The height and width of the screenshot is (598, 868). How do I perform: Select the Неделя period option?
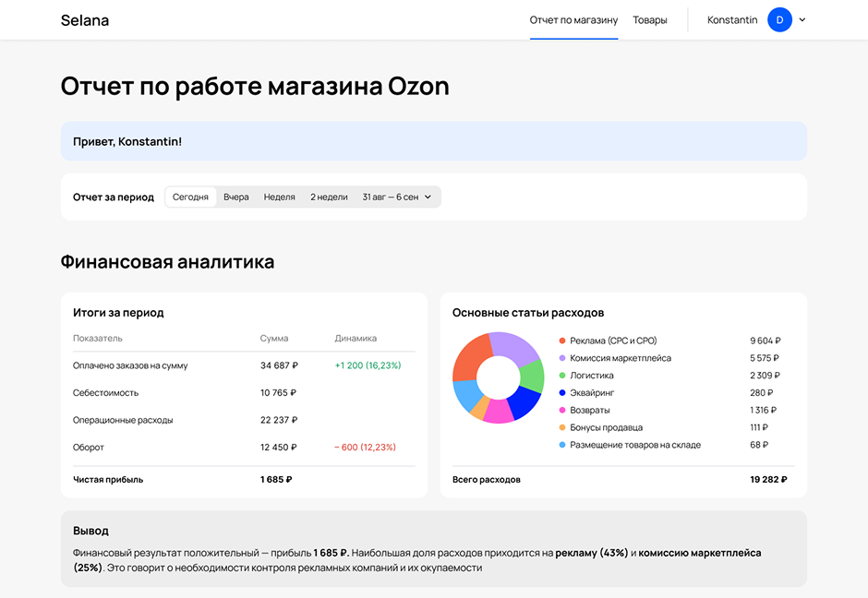point(279,197)
